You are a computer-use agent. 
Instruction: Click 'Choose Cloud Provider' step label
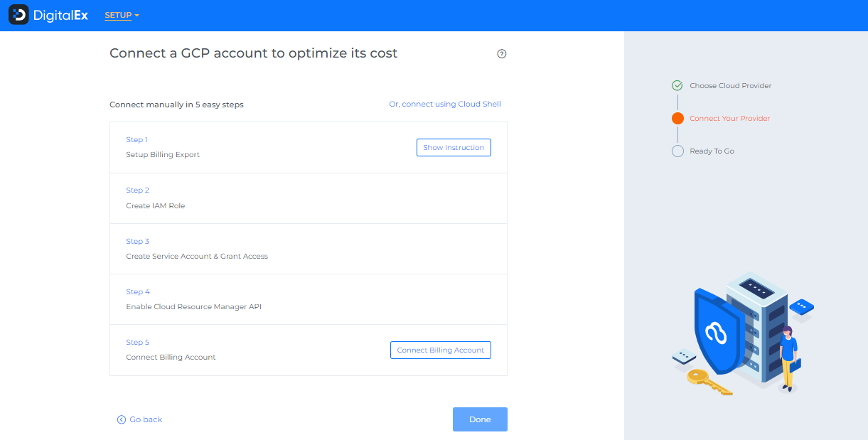(730, 86)
